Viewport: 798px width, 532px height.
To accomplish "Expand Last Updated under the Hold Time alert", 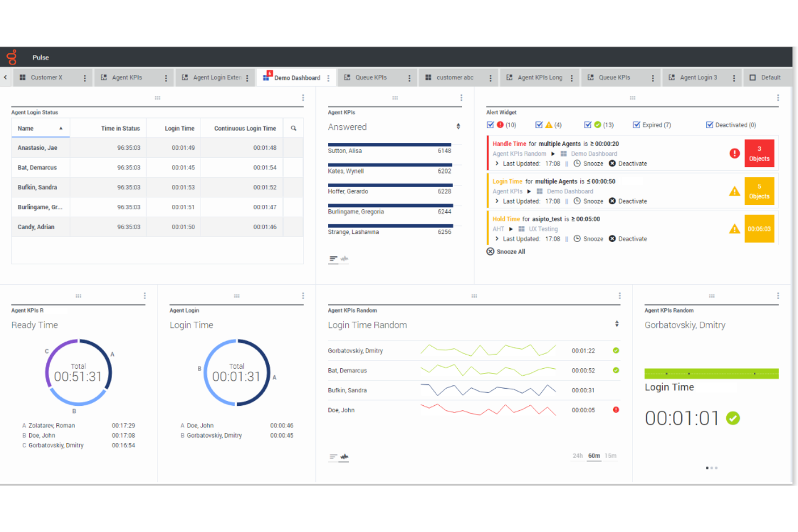I will pos(497,239).
